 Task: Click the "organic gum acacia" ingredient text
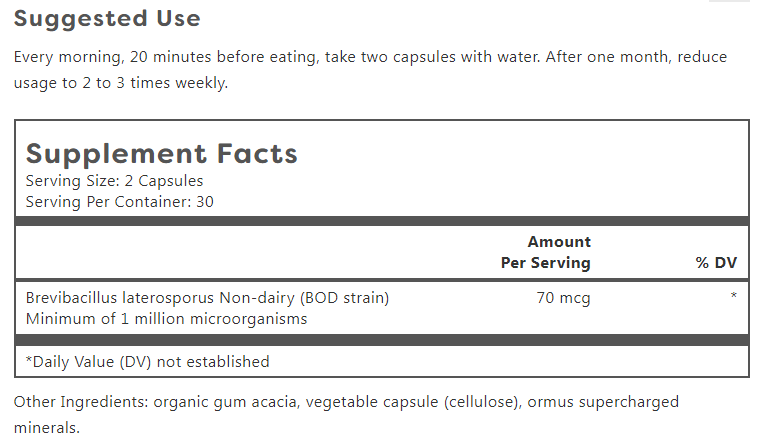220,402
